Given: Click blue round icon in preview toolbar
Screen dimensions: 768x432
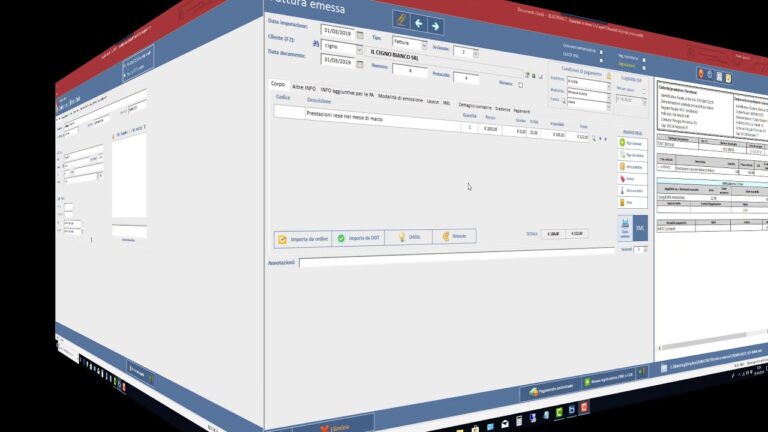Looking at the screenshot, I should (710, 75).
